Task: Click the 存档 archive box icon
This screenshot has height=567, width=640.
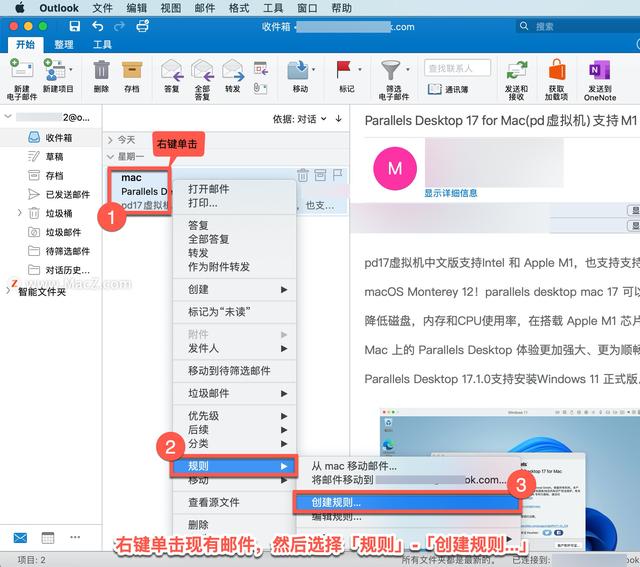Action: click(132, 70)
